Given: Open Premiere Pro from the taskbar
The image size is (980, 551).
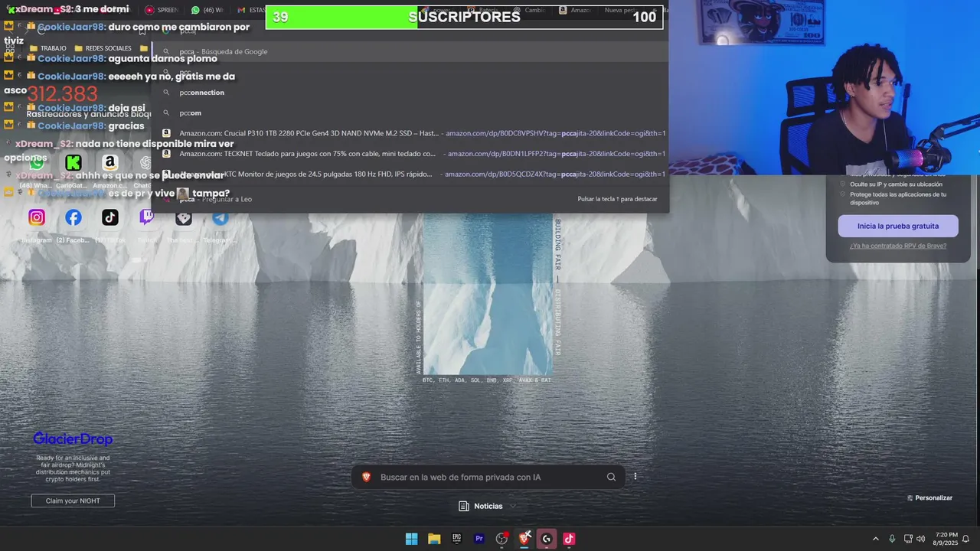Looking at the screenshot, I should pos(479,539).
